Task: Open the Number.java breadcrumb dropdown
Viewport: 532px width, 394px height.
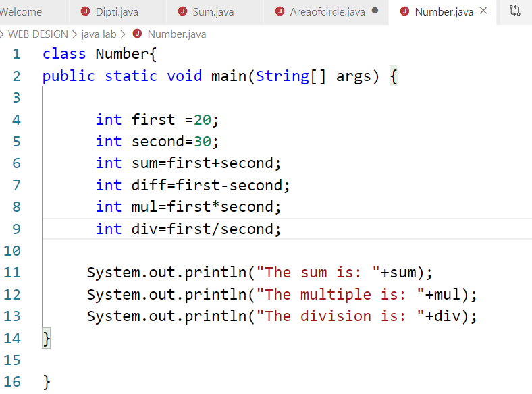Action: (176, 34)
